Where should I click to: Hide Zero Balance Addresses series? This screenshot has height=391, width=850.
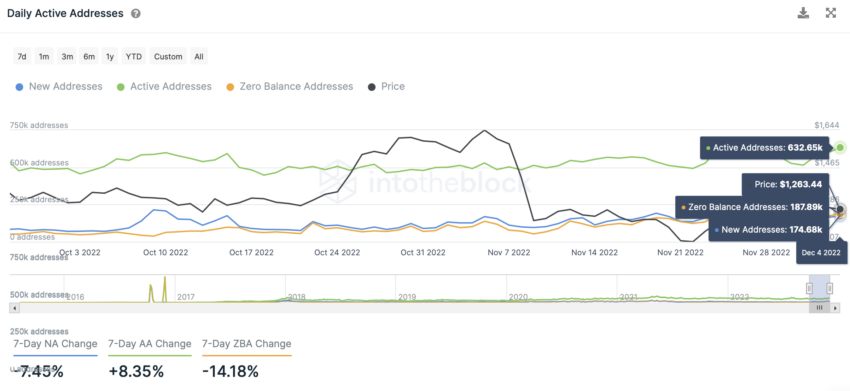coord(289,86)
